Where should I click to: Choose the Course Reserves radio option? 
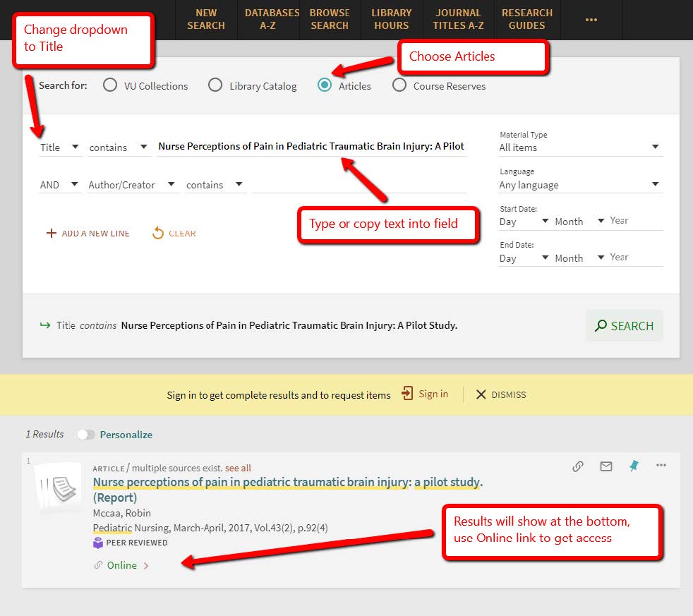tap(399, 85)
